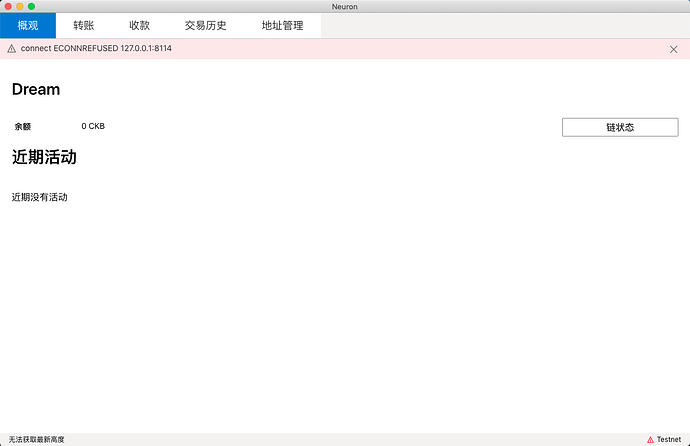Click the red alert icon beside Testnet
This screenshot has height=446, width=690.
651,439
